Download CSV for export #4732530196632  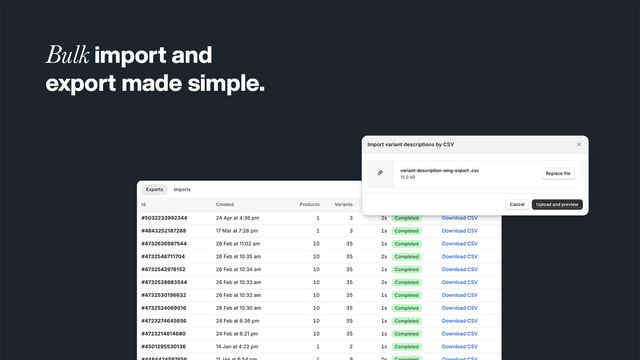point(459,295)
